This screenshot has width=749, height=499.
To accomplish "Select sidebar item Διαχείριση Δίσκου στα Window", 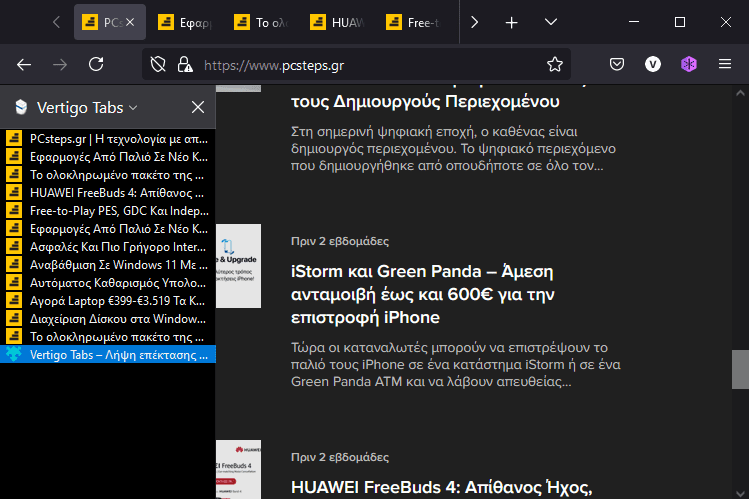I will pos(108,319).
